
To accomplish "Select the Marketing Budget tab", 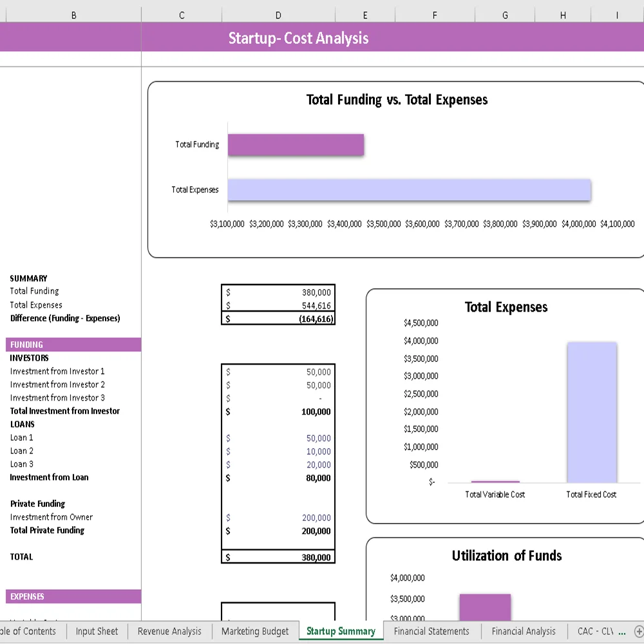I will click(255, 632).
